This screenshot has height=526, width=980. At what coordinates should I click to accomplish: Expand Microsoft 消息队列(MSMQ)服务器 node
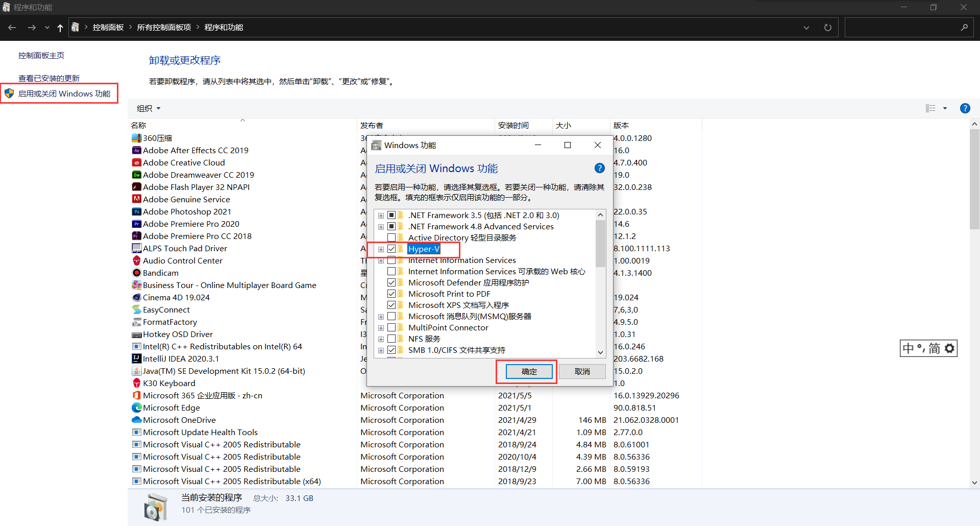tap(381, 317)
